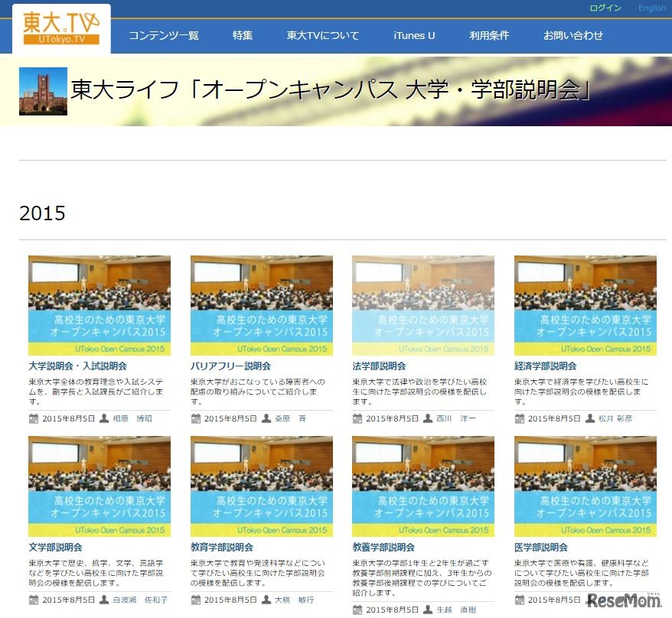Viewport: 672px width, 618px height.
Task: Click calendar icon under 法学部説明会
Action: (357, 418)
